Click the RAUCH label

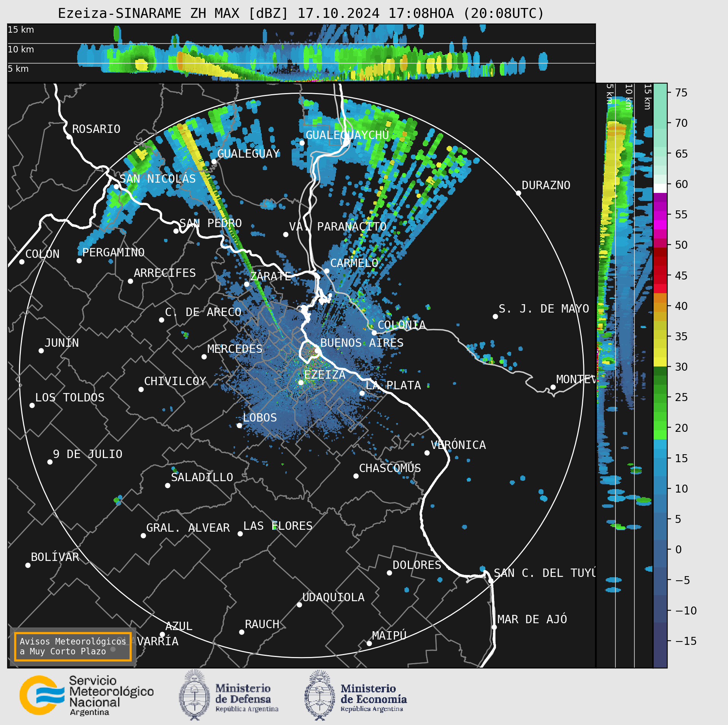(x=262, y=624)
